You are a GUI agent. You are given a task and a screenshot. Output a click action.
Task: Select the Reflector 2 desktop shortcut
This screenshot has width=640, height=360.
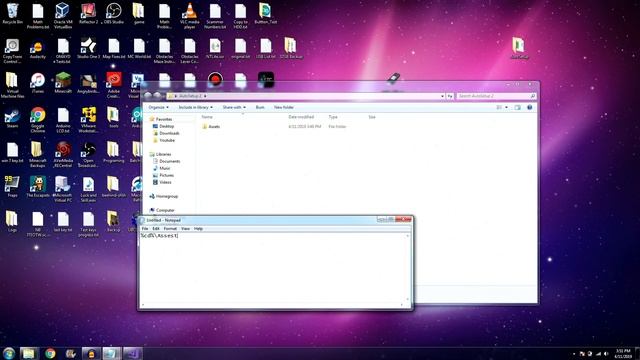pyautogui.click(x=88, y=13)
